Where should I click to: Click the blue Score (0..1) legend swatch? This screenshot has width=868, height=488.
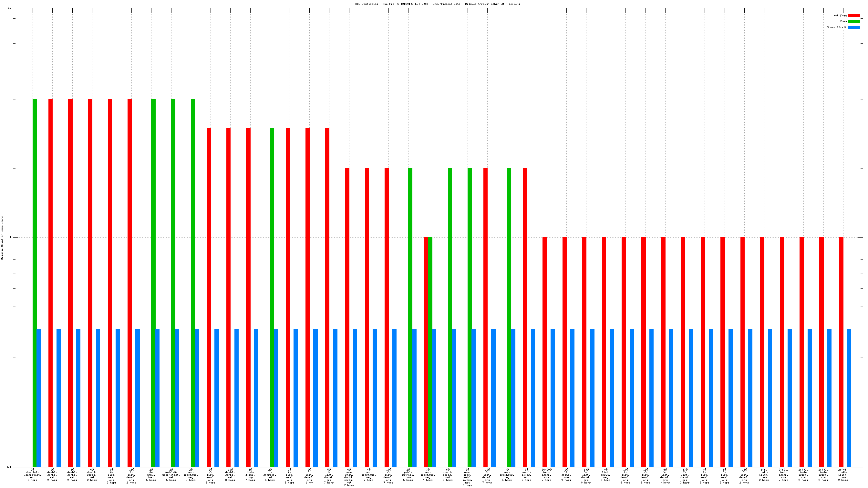[853, 27]
